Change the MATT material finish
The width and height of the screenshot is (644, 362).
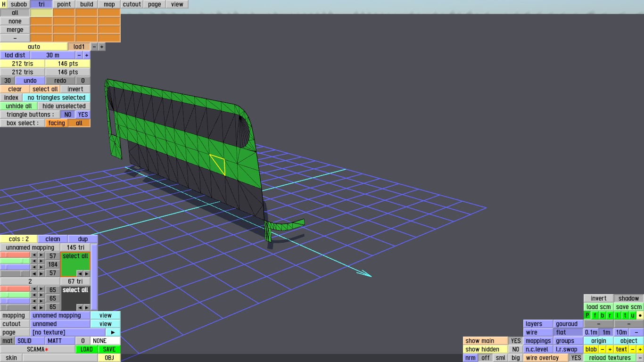tap(60, 341)
